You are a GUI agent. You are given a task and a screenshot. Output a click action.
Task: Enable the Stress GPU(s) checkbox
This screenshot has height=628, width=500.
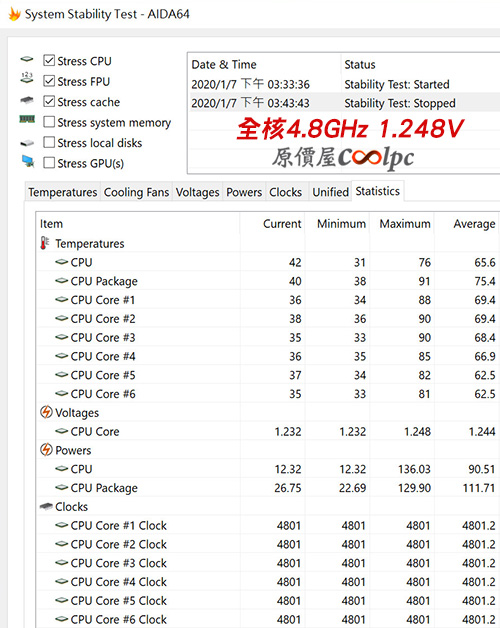pos(49,163)
